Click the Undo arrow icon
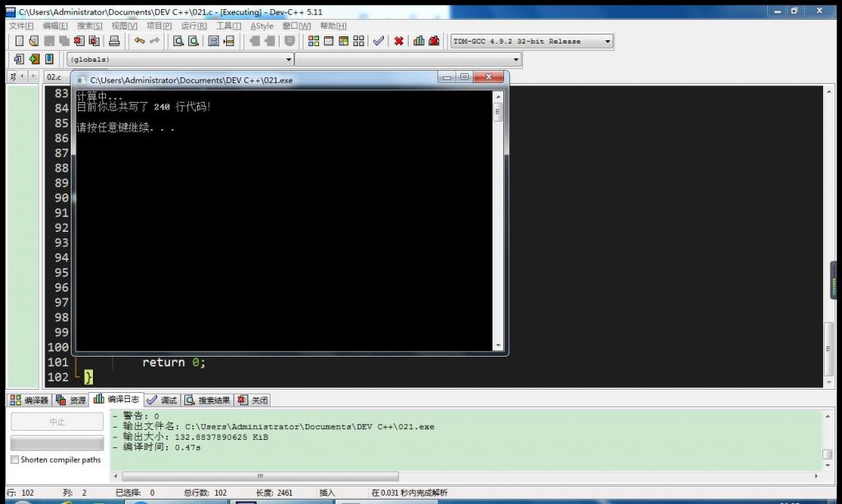Image resolution: width=842 pixels, height=504 pixels. coord(139,41)
